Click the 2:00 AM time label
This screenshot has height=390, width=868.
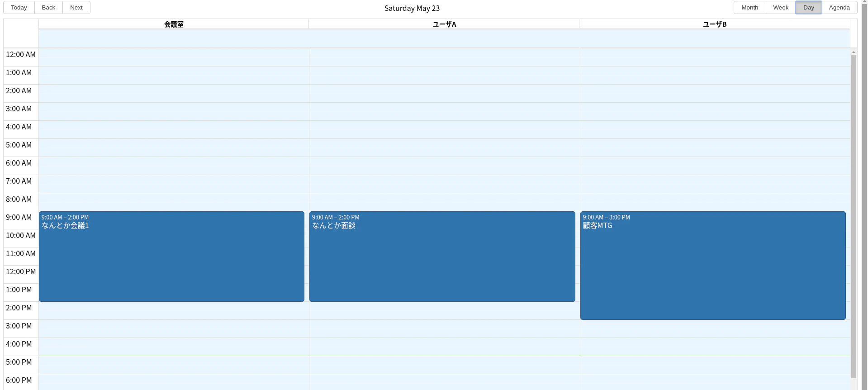(x=19, y=91)
